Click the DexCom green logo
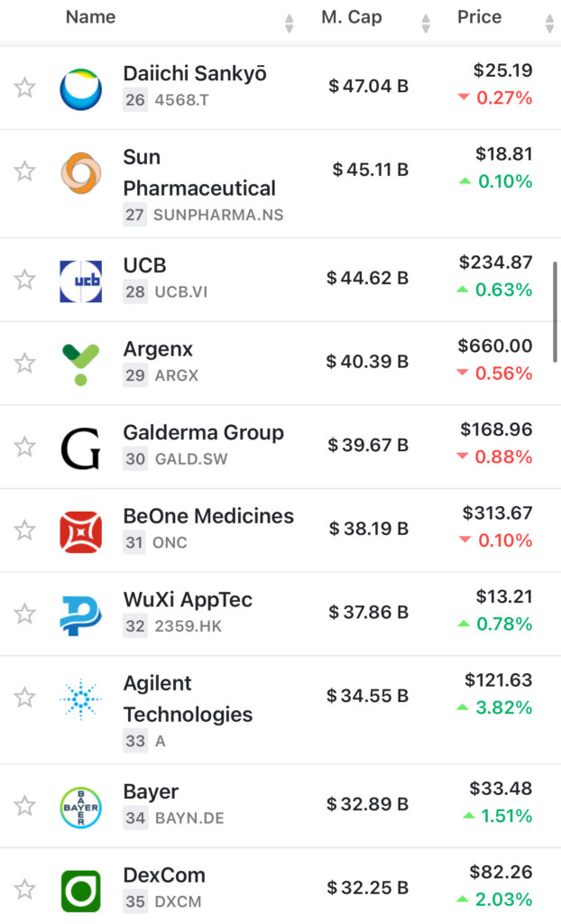The width and height of the screenshot is (561, 924). pyautogui.click(x=80, y=890)
